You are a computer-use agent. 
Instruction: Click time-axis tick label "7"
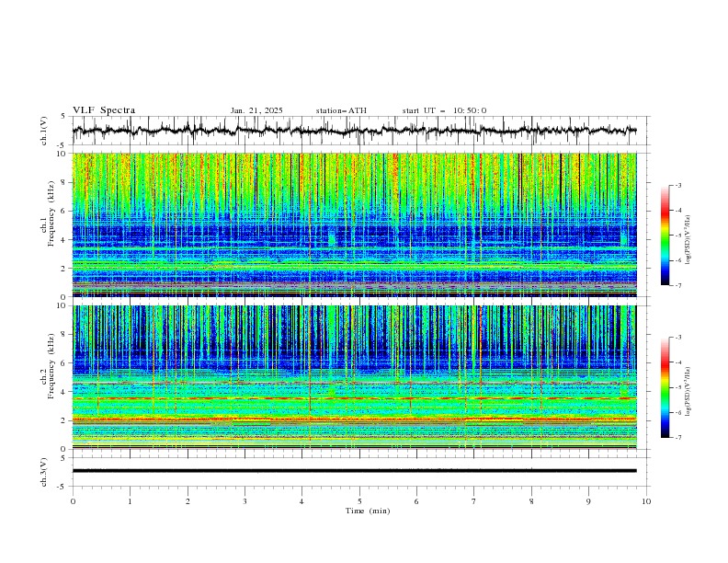[x=474, y=501]
